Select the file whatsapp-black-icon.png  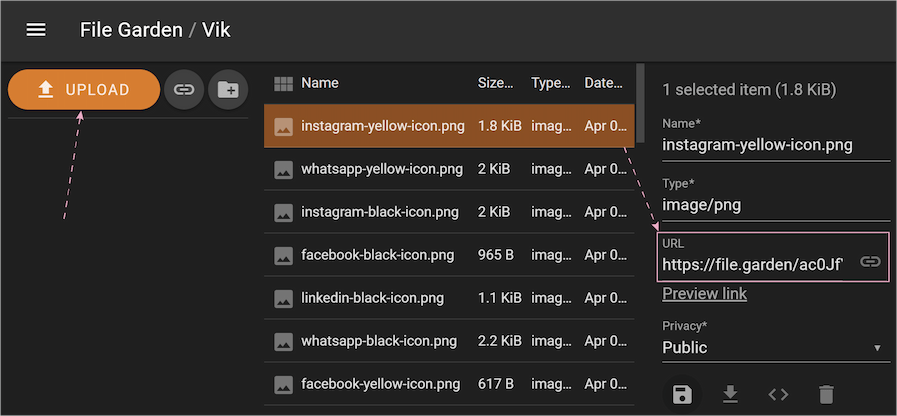pyautogui.click(x=449, y=342)
